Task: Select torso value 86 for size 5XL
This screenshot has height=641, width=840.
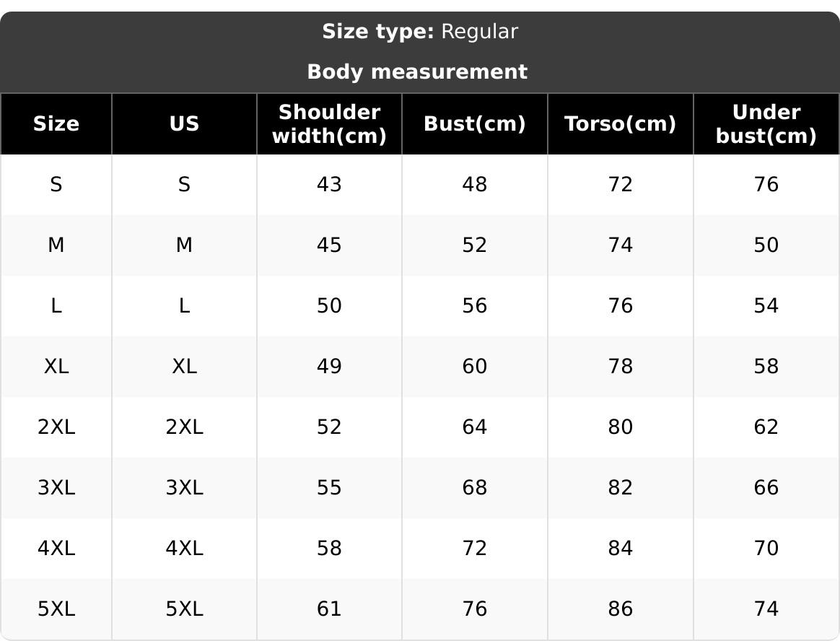Action: pos(621,609)
